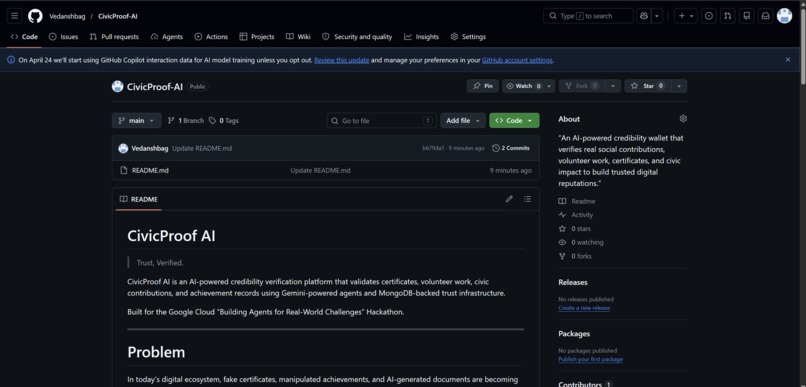Open CivicProof-AI breadcrumb link
Image resolution: width=806 pixels, height=387 pixels.
[x=118, y=16]
